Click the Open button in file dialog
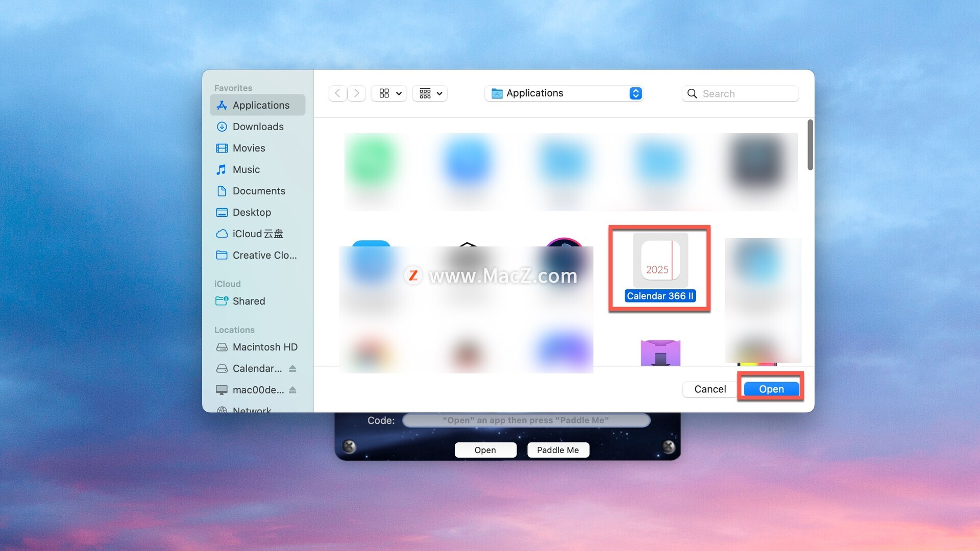Viewport: 980px width, 551px height. pyautogui.click(x=771, y=389)
